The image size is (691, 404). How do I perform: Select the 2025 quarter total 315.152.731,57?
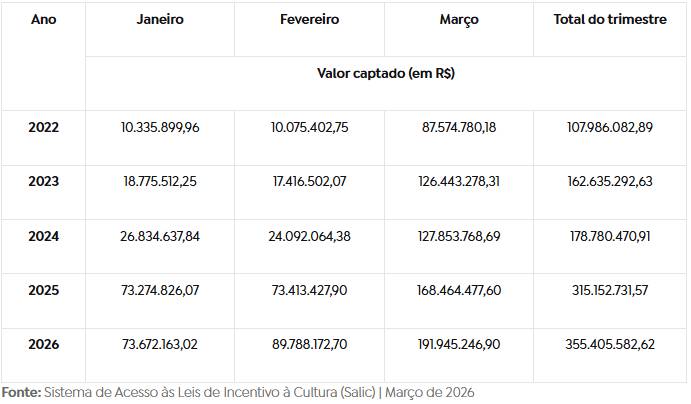tap(610, 290)
